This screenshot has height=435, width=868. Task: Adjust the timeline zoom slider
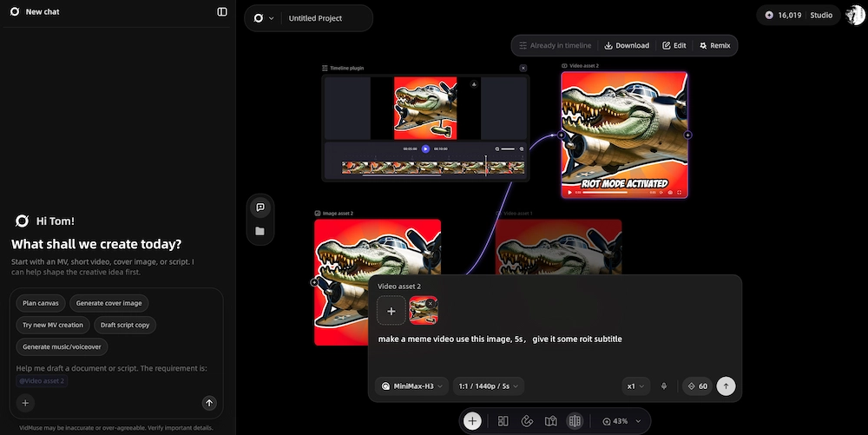click(x=508, y=148)
